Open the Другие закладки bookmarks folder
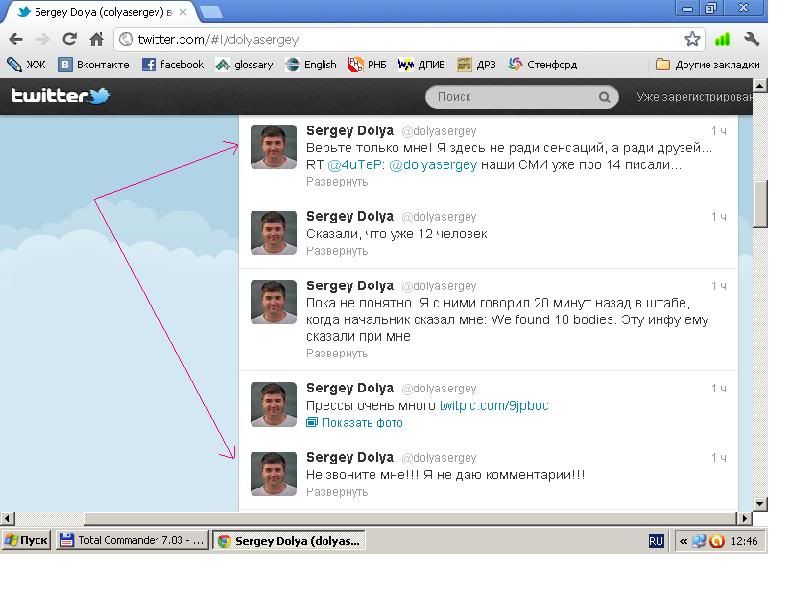 click(x=708, y=65)
